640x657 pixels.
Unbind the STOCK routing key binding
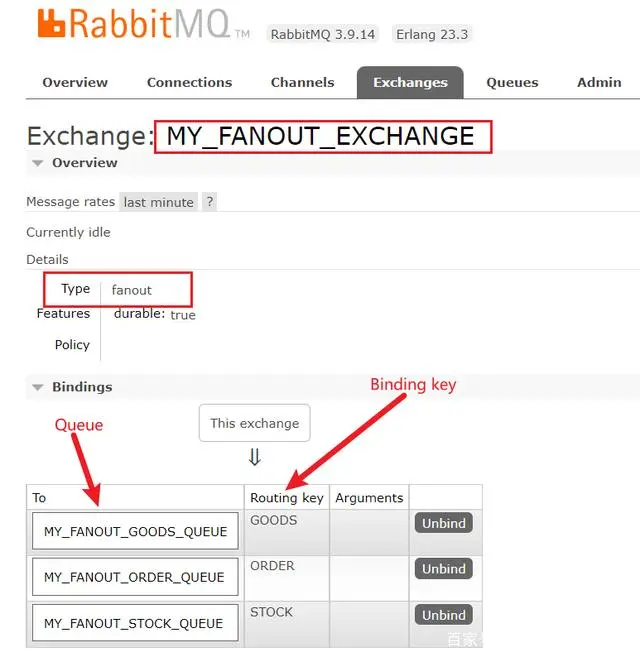point(444,615)
